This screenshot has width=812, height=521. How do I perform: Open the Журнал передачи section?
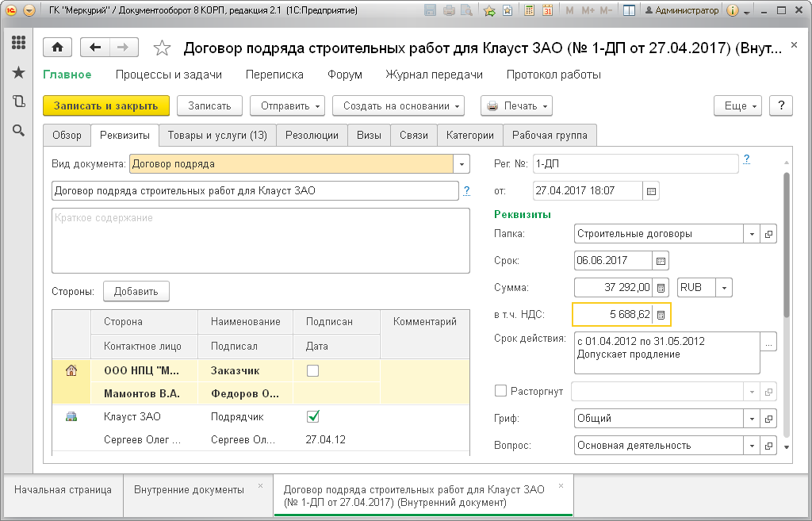(x=434, y=75)
